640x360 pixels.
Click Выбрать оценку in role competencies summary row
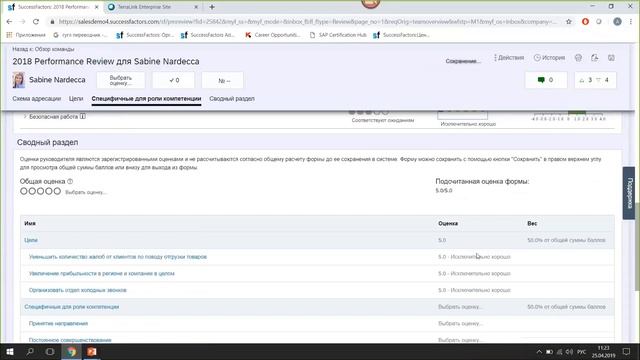click(x=460, y=307)
